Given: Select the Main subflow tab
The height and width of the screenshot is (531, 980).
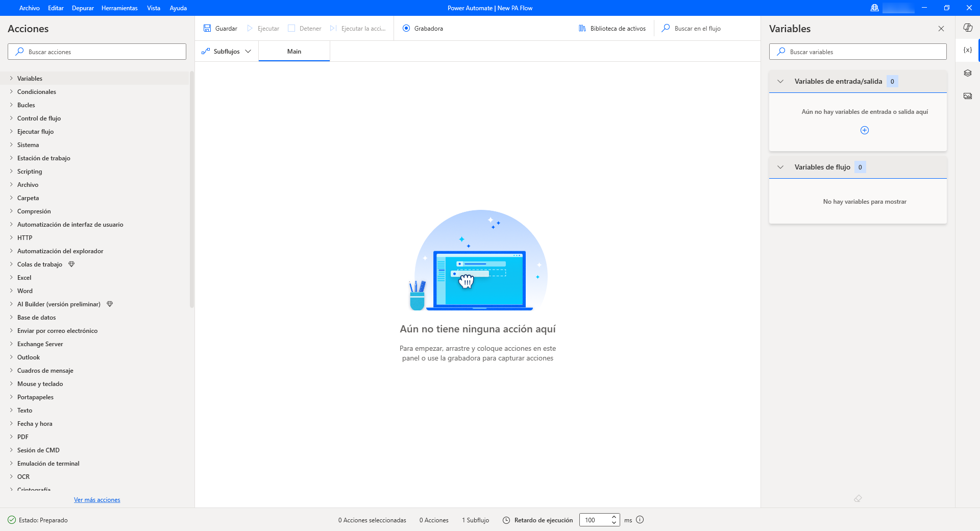Looking at the screenshot, I should coord(294,51).
